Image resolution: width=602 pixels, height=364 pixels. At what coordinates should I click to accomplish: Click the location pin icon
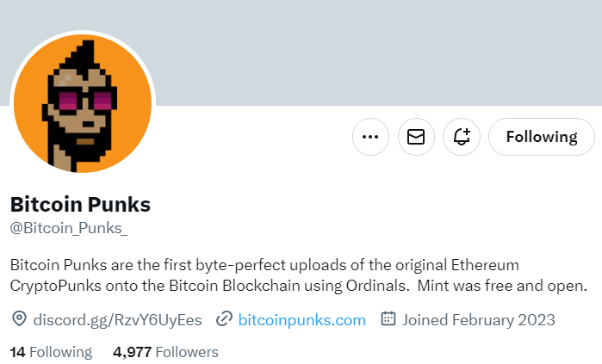(19, 319)
